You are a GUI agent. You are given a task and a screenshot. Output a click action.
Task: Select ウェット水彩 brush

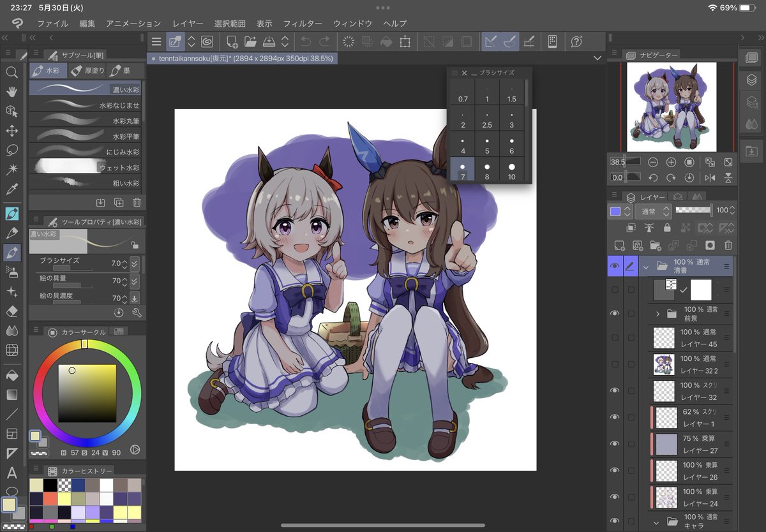86,167
